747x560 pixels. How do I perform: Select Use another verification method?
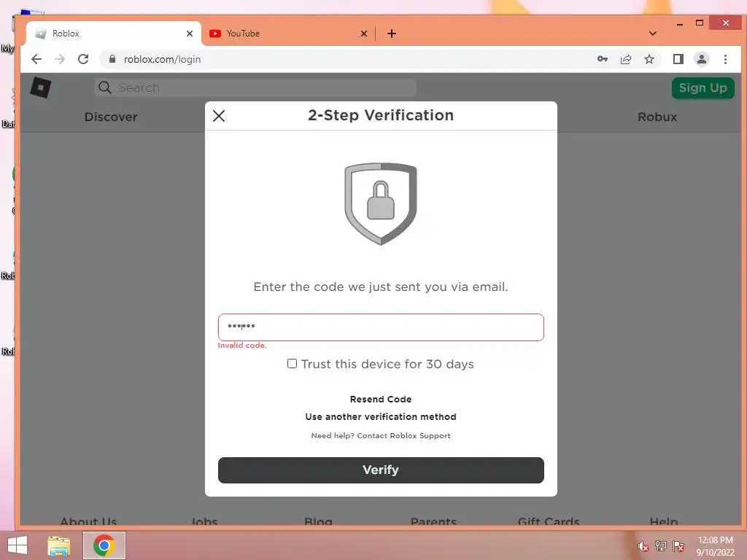381,416
